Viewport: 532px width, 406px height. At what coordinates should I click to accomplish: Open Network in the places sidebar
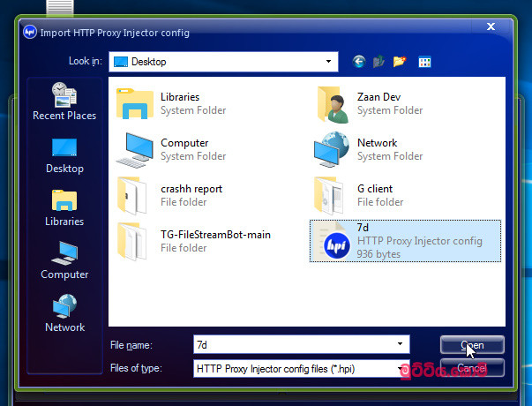[64, 313]
